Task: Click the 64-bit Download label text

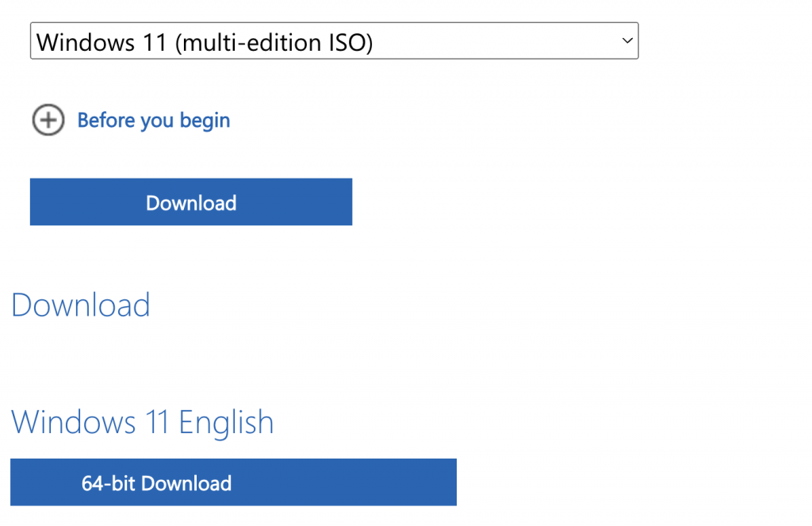Action: tap(156, 483)
